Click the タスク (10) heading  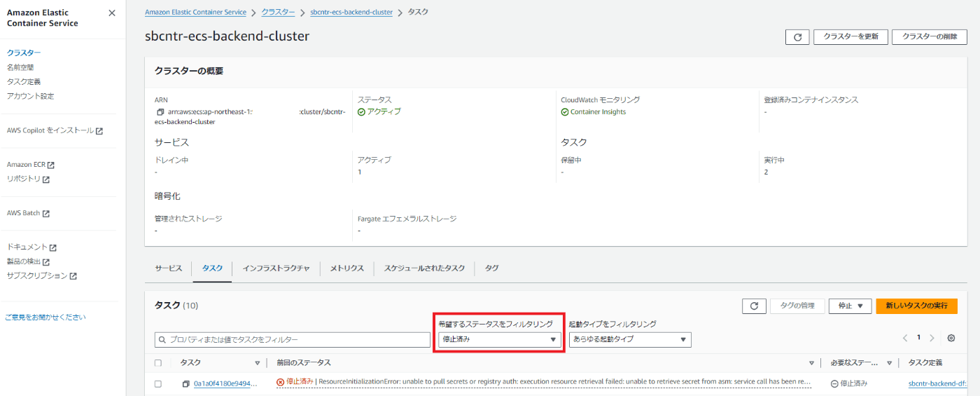coord(176,306)
